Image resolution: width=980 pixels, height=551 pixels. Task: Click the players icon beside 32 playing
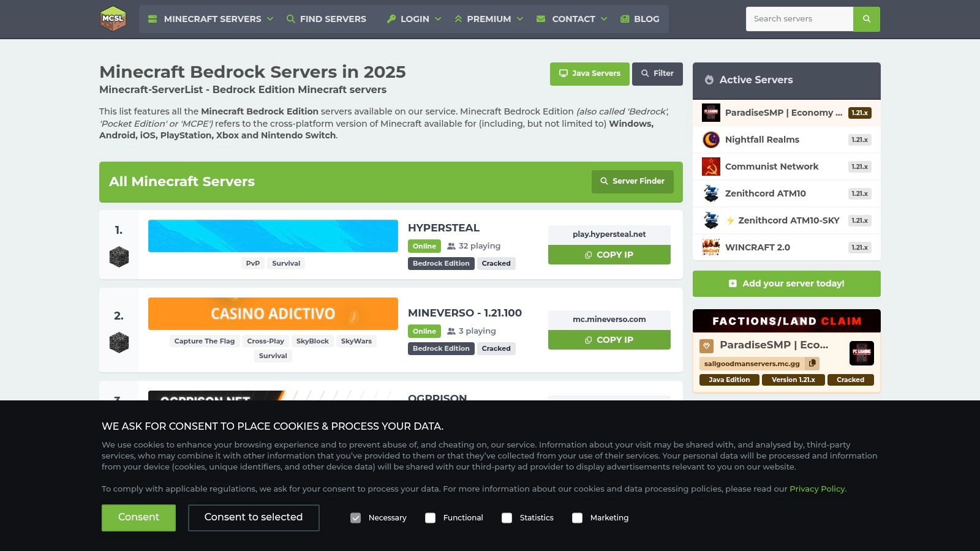point(451,246)
